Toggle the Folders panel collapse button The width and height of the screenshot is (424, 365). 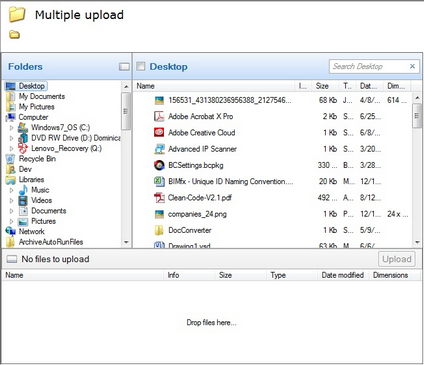click(x=124, y=67)
